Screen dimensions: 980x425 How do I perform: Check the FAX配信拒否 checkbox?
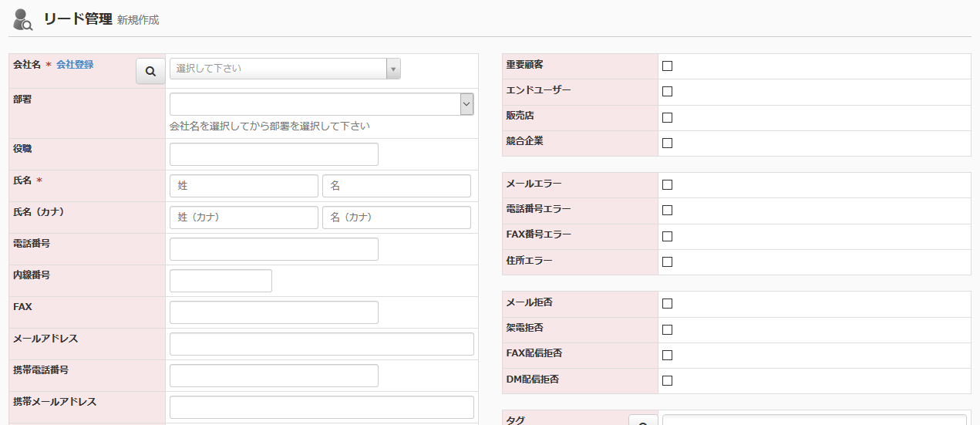[668, 356]
